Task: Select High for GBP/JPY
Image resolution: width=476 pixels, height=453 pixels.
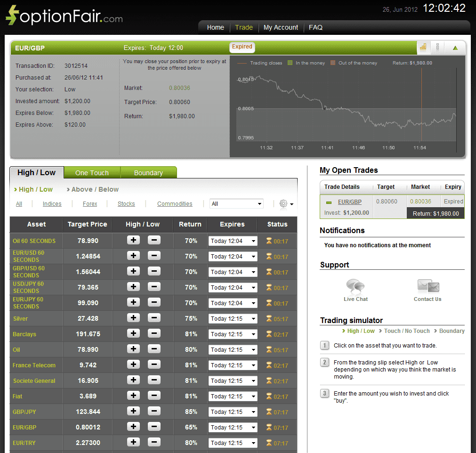Action: click(133, 412)
